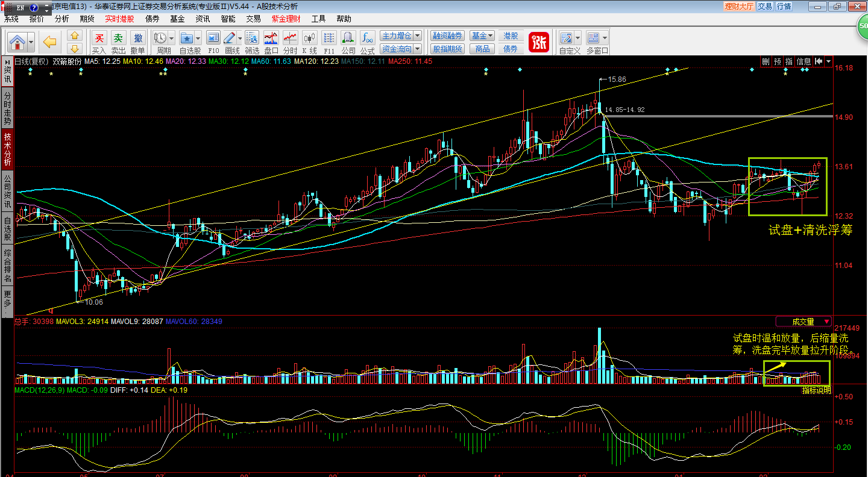Select the 画线 drawing pencil tool
Viewport: 868px width, 477px height.
229,37
